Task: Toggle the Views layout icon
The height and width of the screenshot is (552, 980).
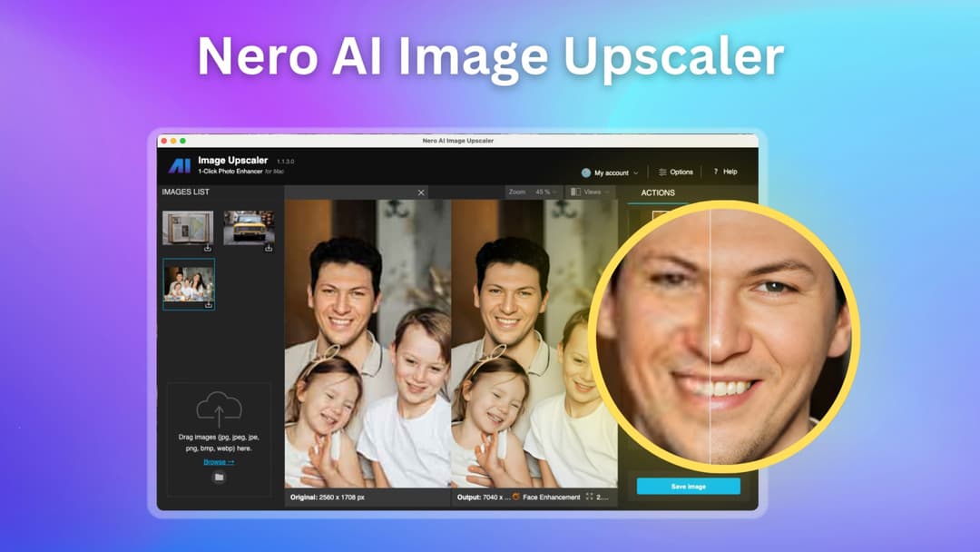Action: 577,191
